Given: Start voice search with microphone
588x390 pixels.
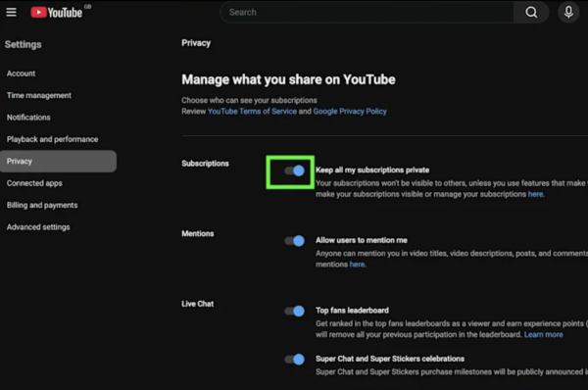Looking at the screenshot, I should point(568,13).
